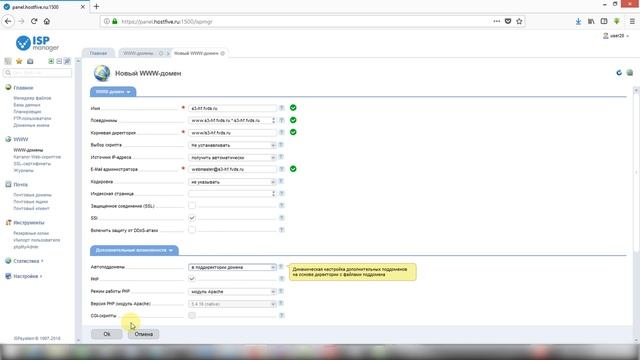Reload the page in browser
The height and width of the screenshot is (360, 640).
point(34,21)
